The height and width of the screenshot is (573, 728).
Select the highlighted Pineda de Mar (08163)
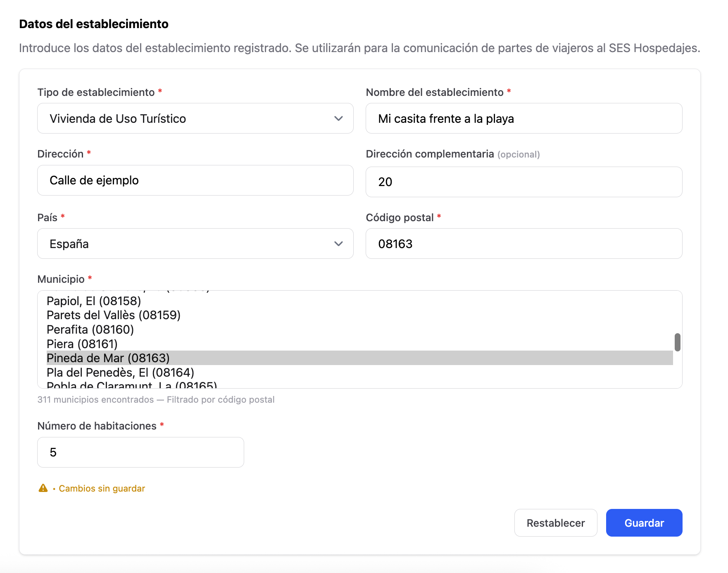click(x=359, y=358)
